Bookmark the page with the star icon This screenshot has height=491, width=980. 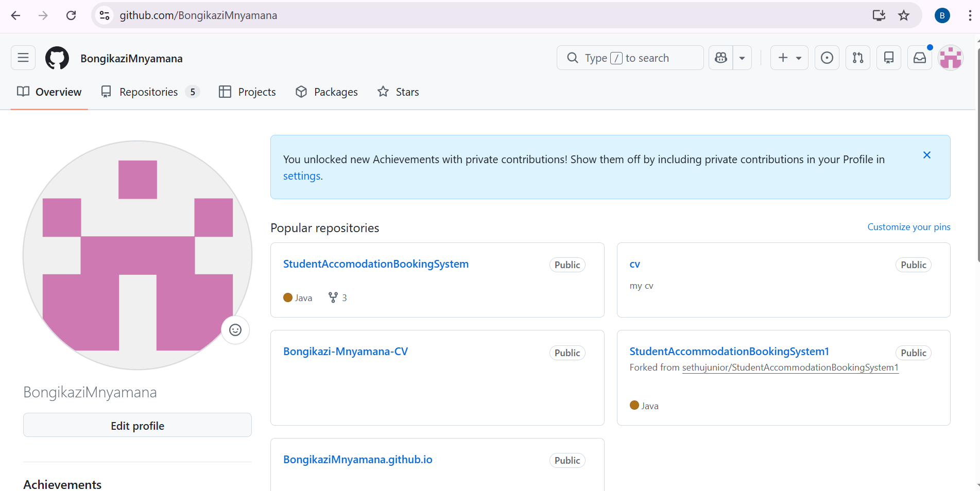click(x=904, y=15)
